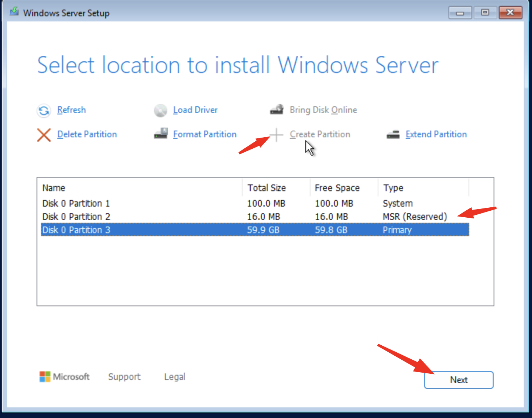Viewport: 532px width, 418px height.
Task: Choose the Format Partition link
Action: [205, 134]
